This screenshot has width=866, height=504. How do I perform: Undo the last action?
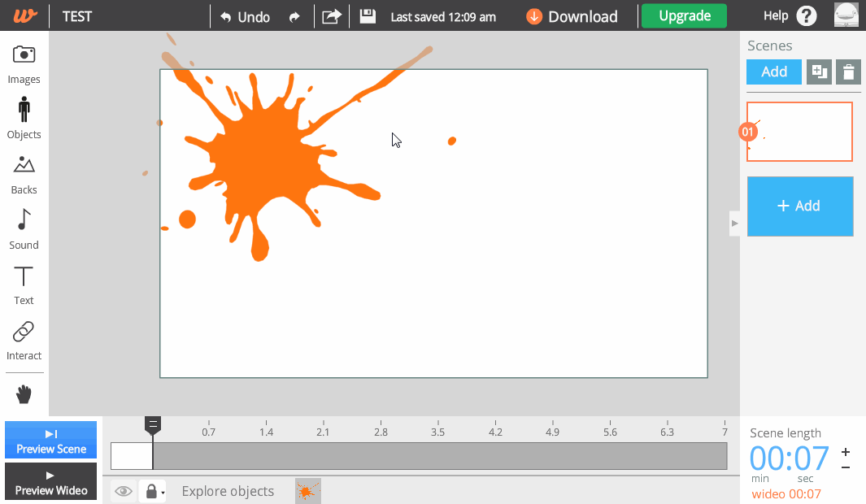point(245,16)
